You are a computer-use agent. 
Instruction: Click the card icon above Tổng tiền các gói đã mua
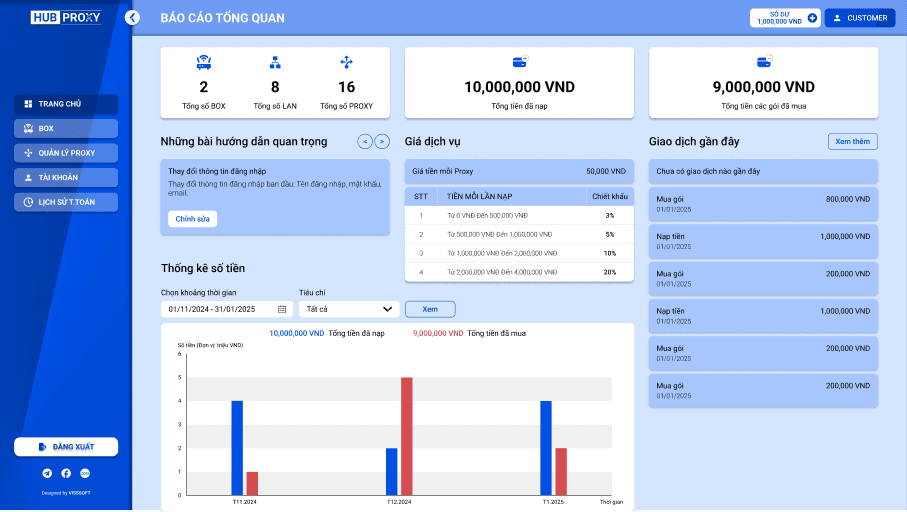[x=764, y=61]
